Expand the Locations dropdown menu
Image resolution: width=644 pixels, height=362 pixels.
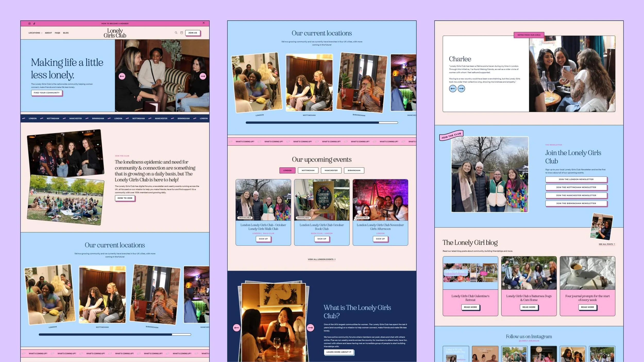(35, 33)
